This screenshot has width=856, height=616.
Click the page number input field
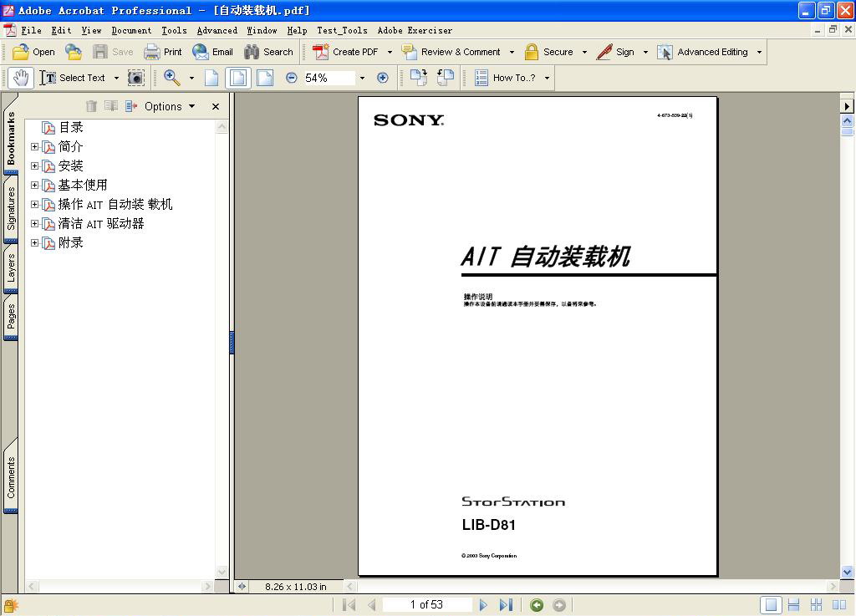click(x=427, y=604)
